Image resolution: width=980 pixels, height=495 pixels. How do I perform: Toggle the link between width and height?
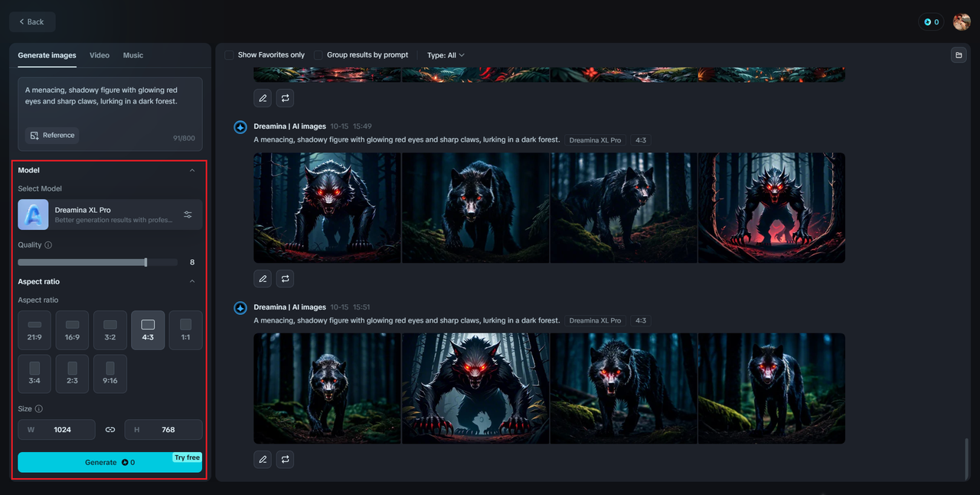point(110,430)
